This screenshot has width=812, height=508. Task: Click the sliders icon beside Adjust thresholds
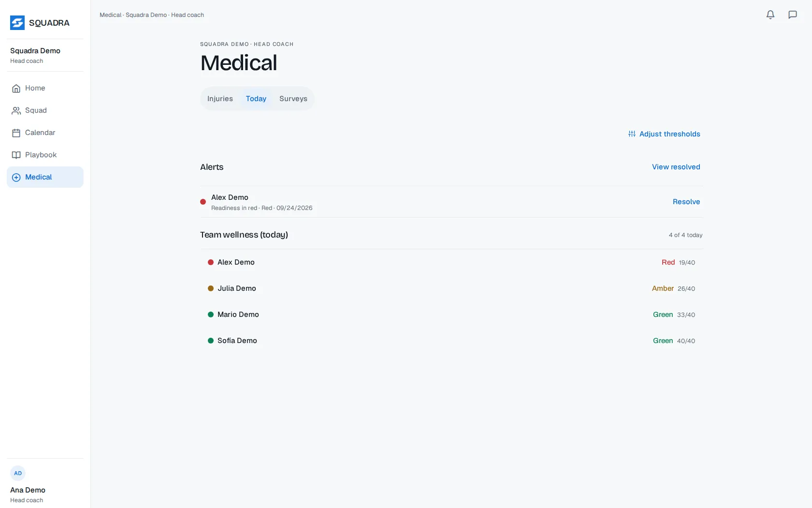tap(632, 134)
